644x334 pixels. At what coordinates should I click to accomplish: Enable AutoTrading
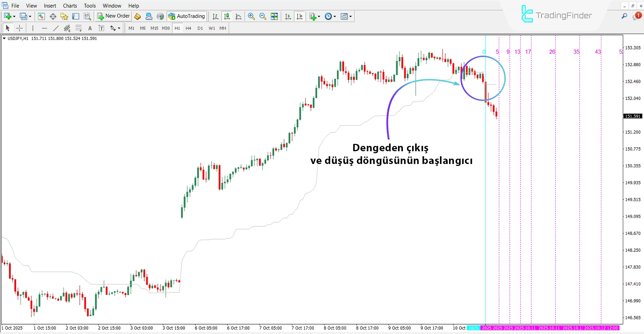[x=187, y=16]
